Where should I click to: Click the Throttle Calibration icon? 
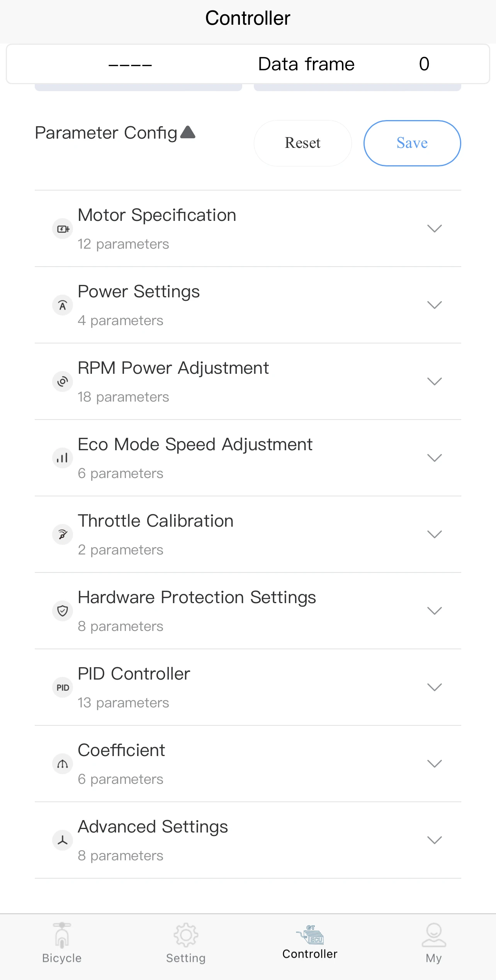[63, 534]
